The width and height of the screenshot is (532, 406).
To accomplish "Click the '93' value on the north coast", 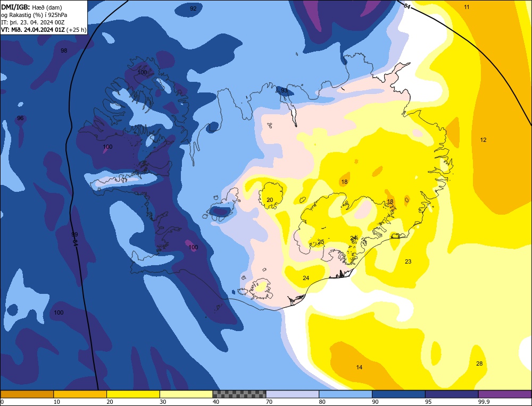I will pyautogui.click(x=284, y=90).
